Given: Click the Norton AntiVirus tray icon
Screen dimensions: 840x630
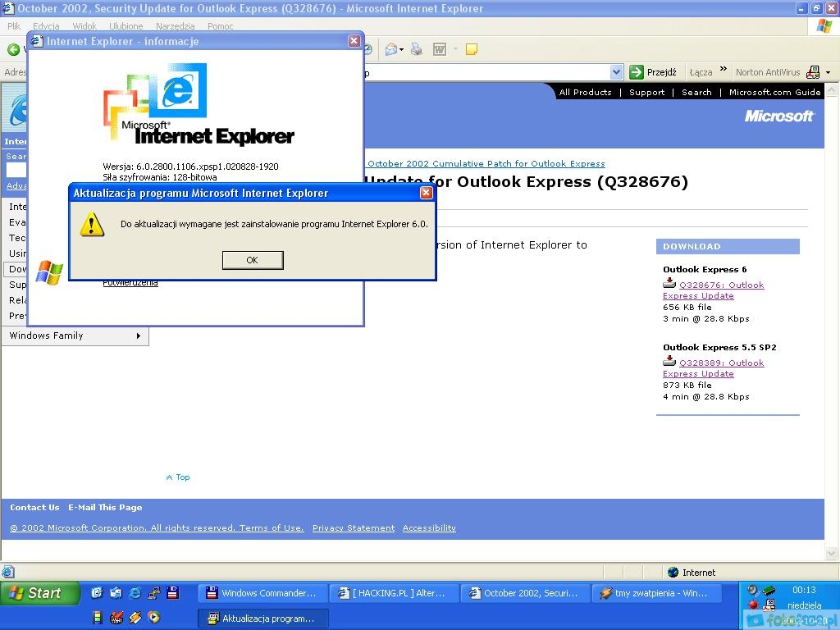Looking at the screenshot, I should (769, 605).
